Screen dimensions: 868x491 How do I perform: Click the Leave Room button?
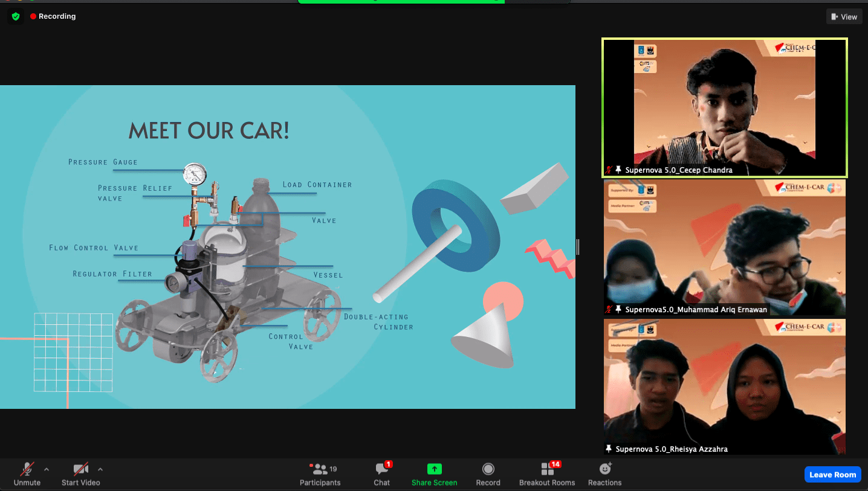832,475
